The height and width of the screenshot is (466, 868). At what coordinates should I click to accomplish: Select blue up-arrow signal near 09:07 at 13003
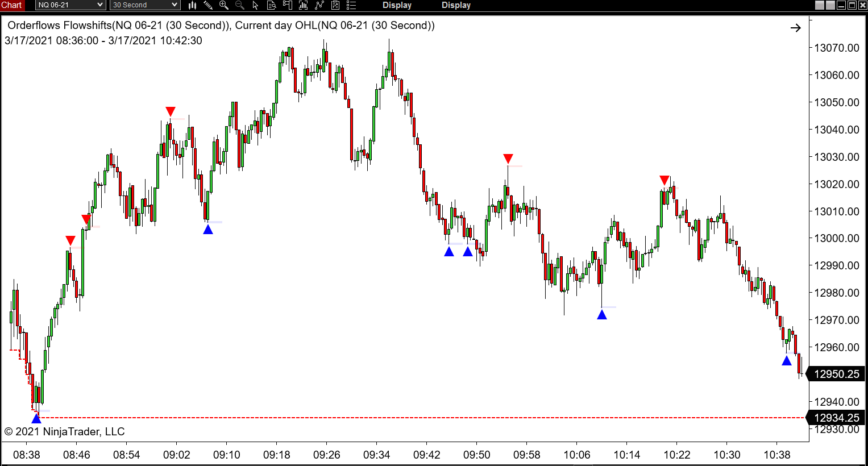tap(208, 229)
